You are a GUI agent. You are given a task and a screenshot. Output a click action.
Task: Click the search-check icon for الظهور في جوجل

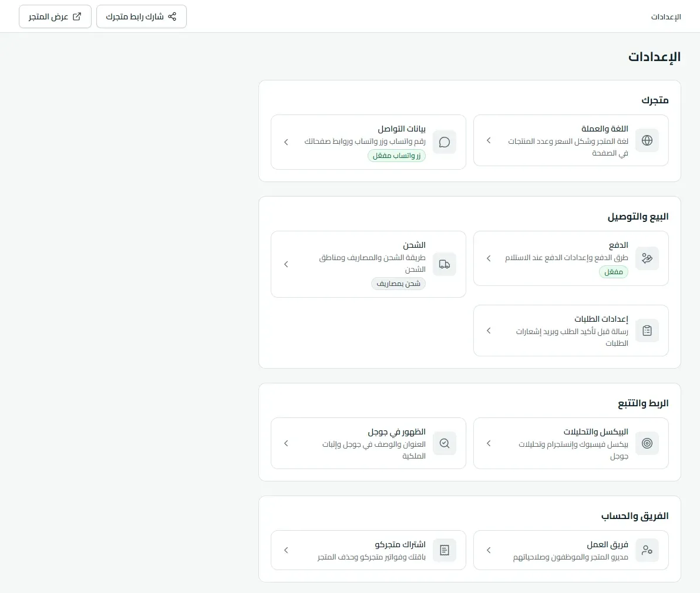(444, 443)
